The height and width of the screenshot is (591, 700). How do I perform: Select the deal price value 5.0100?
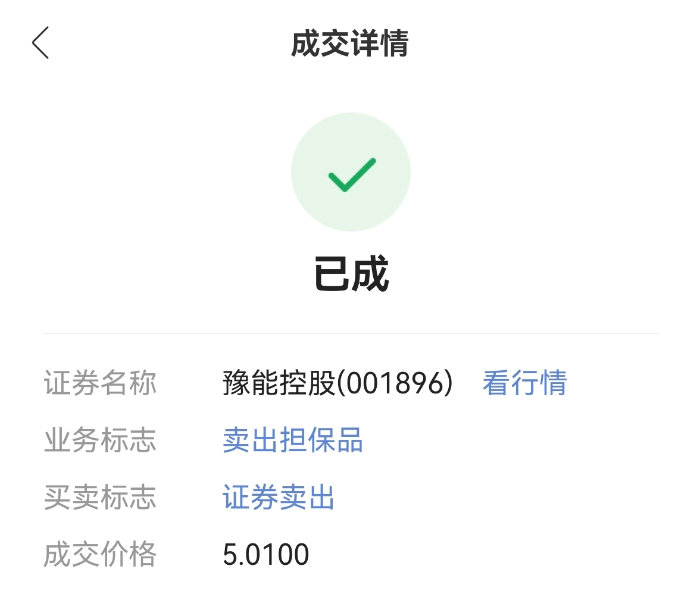pyautogui.click(x=265, y=555)
